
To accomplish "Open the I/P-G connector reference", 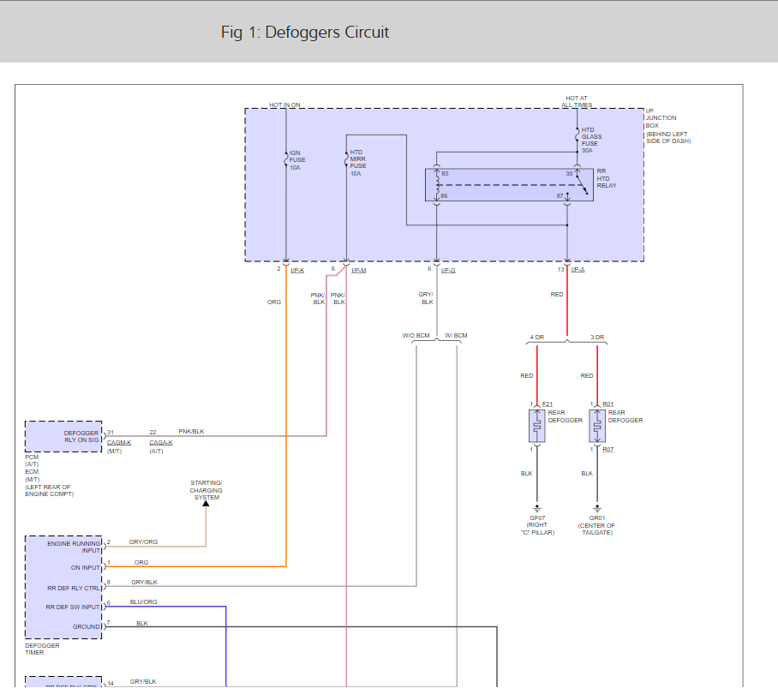I will coord(448,271).
